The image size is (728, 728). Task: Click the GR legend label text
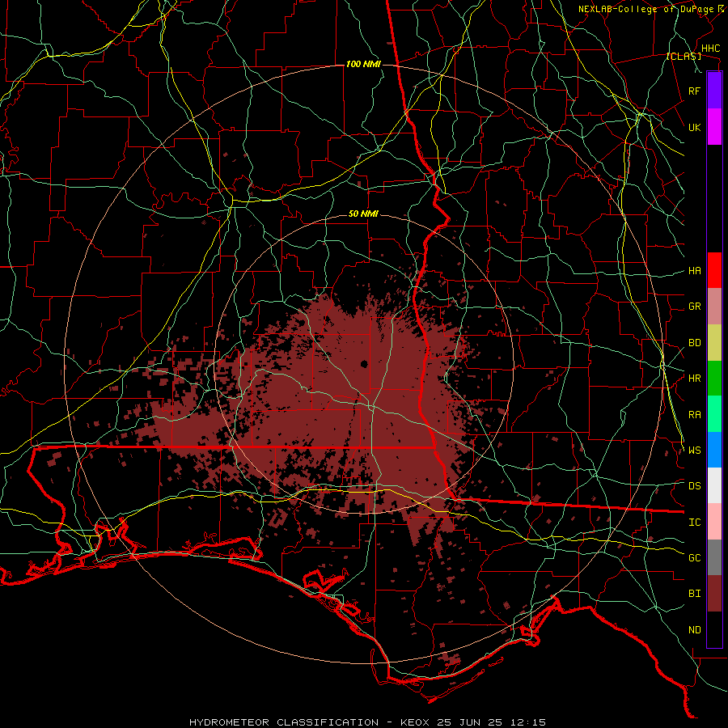coord(695,307)
